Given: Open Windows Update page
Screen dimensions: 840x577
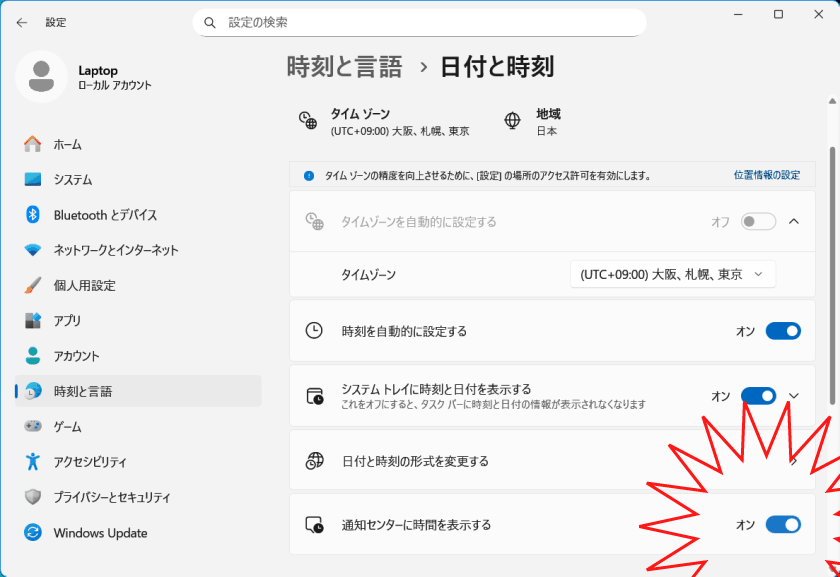Looking at the screenshot, I should tap(138, 533).
